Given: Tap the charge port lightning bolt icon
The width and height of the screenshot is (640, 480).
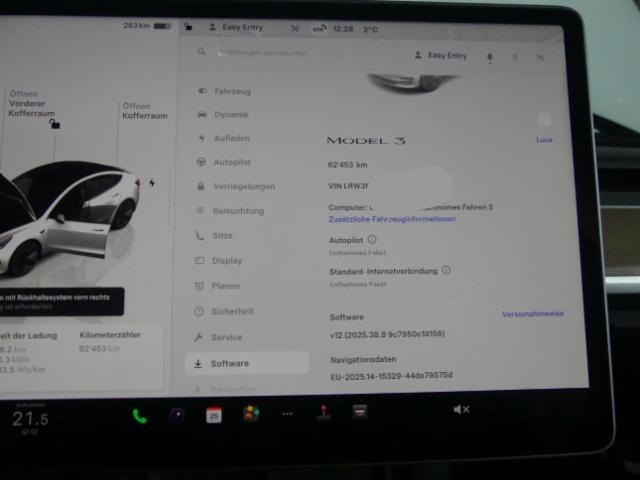Looking at the screenshot, I should pyautogui.click(x=152, y=183).
